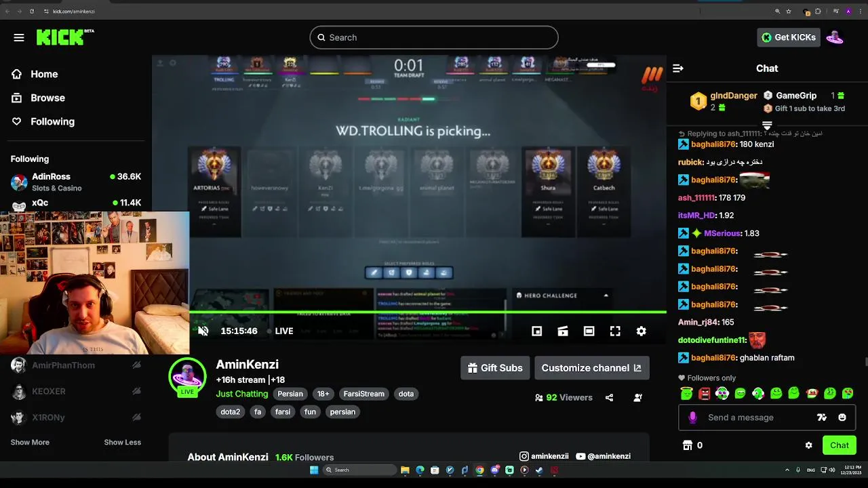Image resolution: width=868 pixels, height=488 pixels.
Task: Click the Get KICKs button
Action: coord(789,37)
